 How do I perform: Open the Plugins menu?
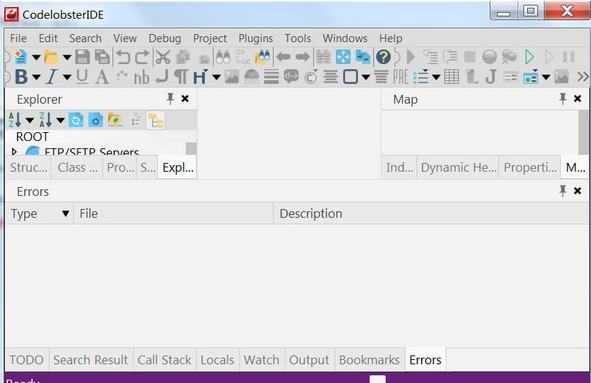255,38
